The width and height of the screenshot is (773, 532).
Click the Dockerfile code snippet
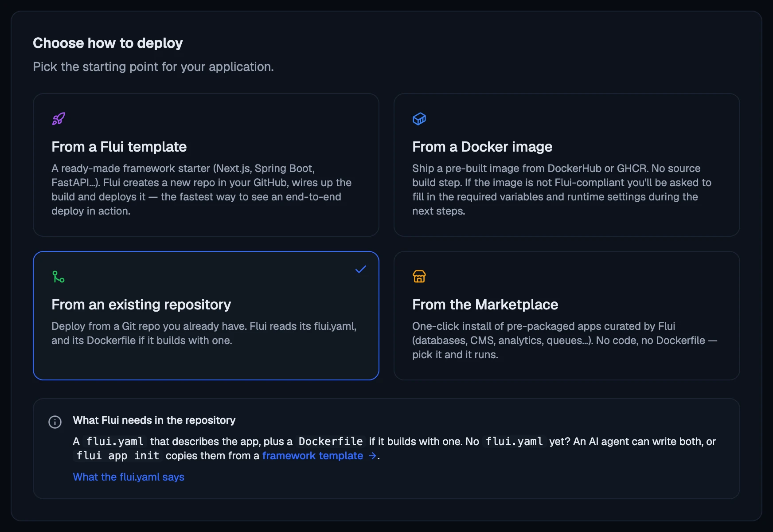(331, 442)
